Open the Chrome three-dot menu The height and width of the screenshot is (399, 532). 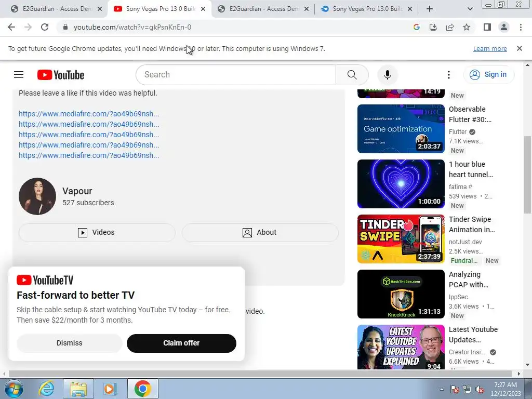coord(521,27)
